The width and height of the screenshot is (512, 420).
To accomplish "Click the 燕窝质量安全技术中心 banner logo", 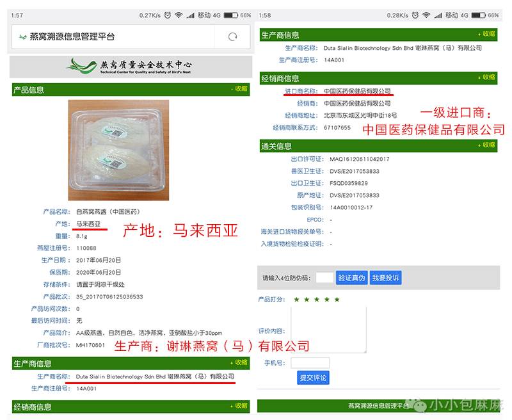I will [x=130, y=67].
